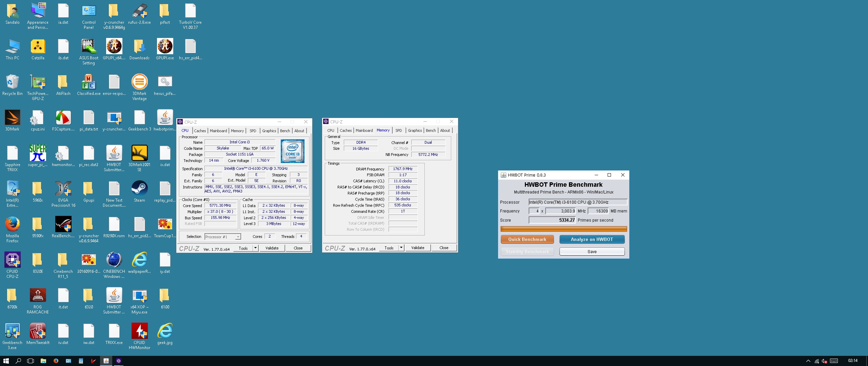Click Close button in right CPU-Z window

tap(444, 248)
